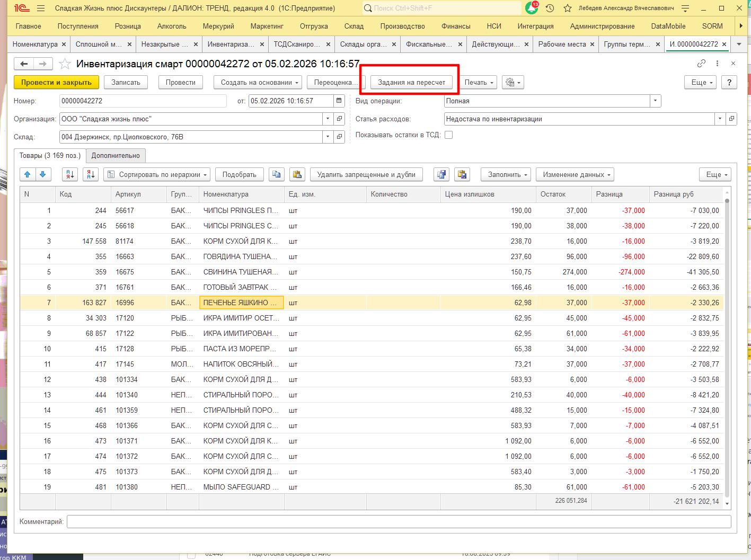Copy the document link via chain icon
The height and width of the screenshot is (560, 751).
coord(701,64)
